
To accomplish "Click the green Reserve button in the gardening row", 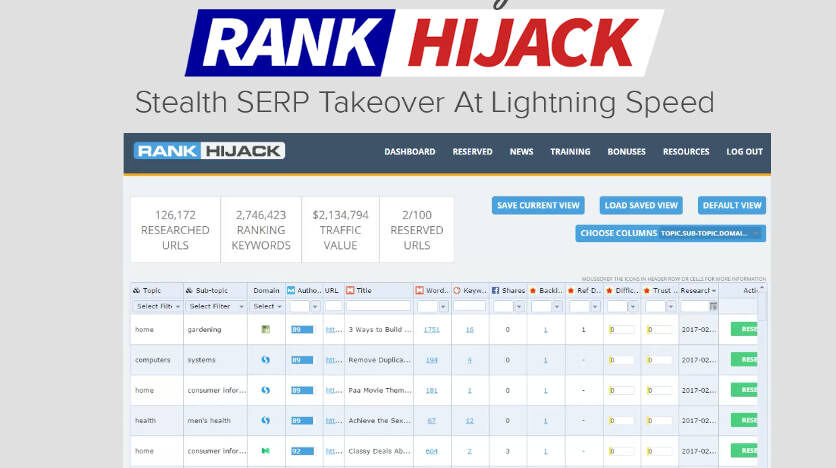I will [x=744, y=329].
